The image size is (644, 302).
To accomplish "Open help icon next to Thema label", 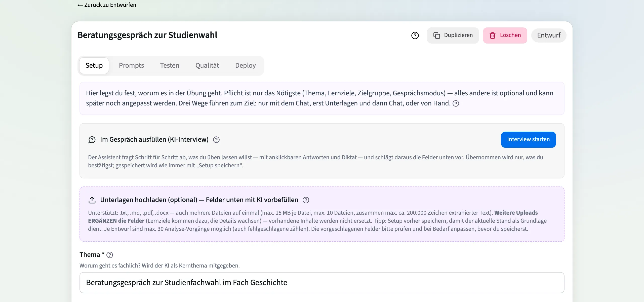I will pos(110,255).
